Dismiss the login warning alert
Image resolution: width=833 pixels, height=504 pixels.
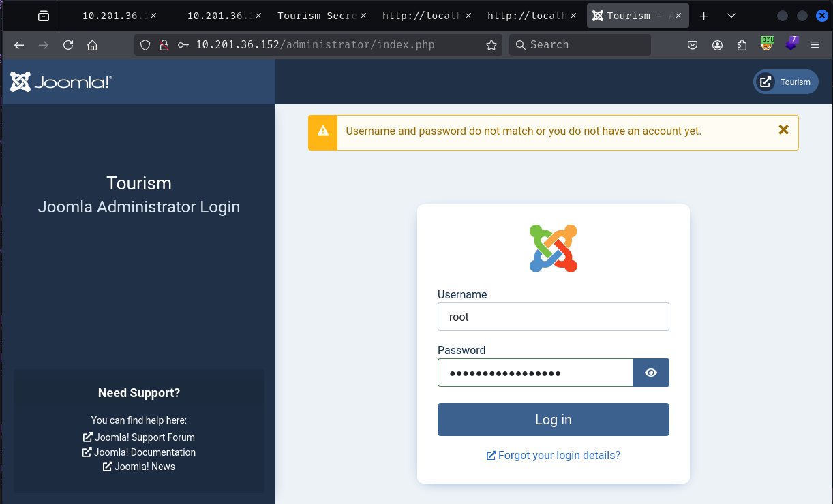(x=783, y=130)
